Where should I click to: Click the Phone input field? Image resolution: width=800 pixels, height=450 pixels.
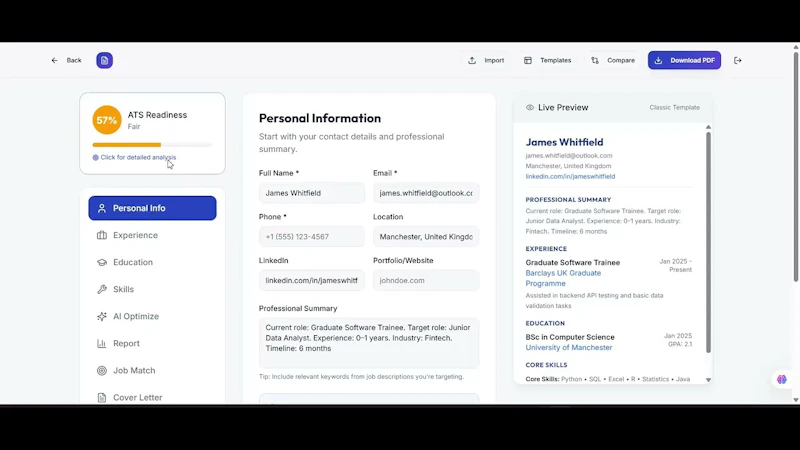[312, 237]
